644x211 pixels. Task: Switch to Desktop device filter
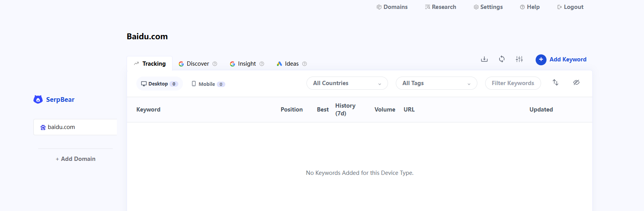click(160, 84)
